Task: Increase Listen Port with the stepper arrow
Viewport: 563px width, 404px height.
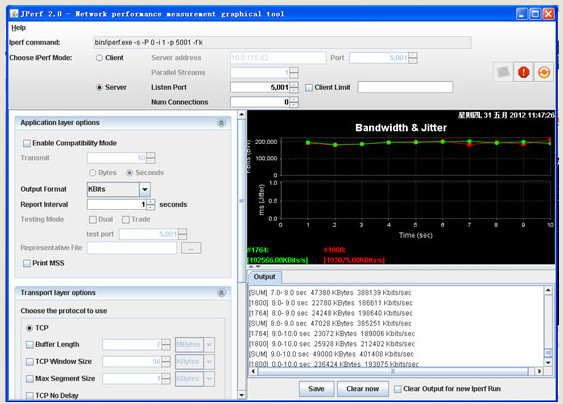Action: (294, 85)
